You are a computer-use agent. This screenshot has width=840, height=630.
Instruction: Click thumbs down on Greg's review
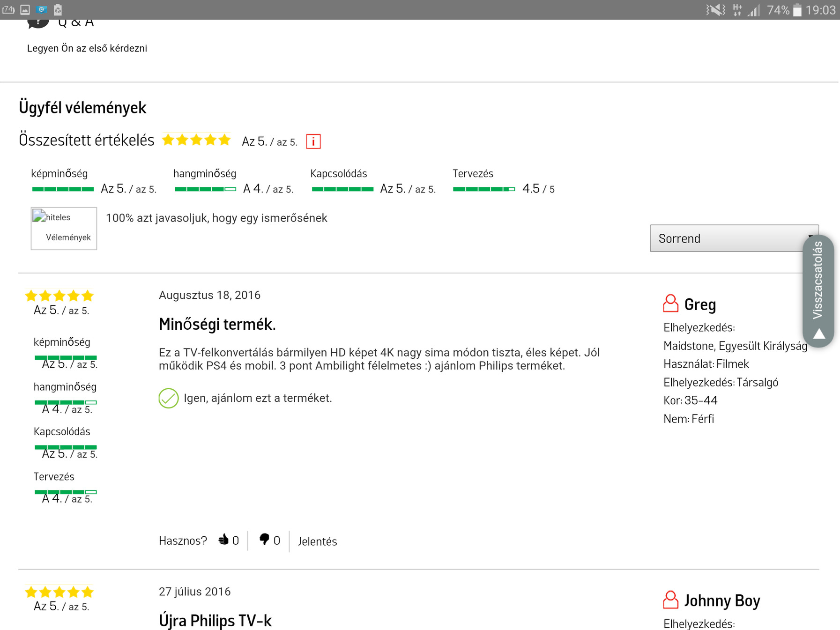coord(264,540)
